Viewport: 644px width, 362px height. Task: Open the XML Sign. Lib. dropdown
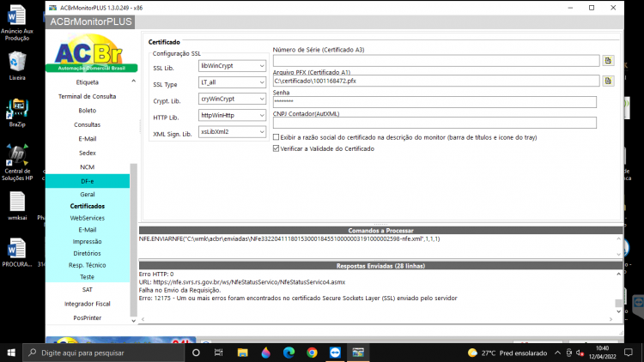coord(232,131)
